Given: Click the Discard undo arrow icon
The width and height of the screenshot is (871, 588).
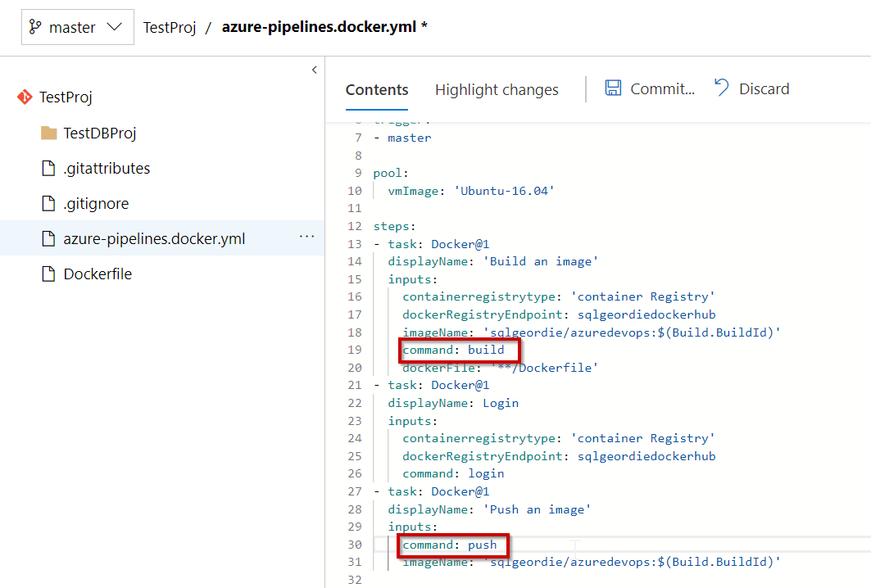Looking at the screenshot, I should (x=722, y=88).
